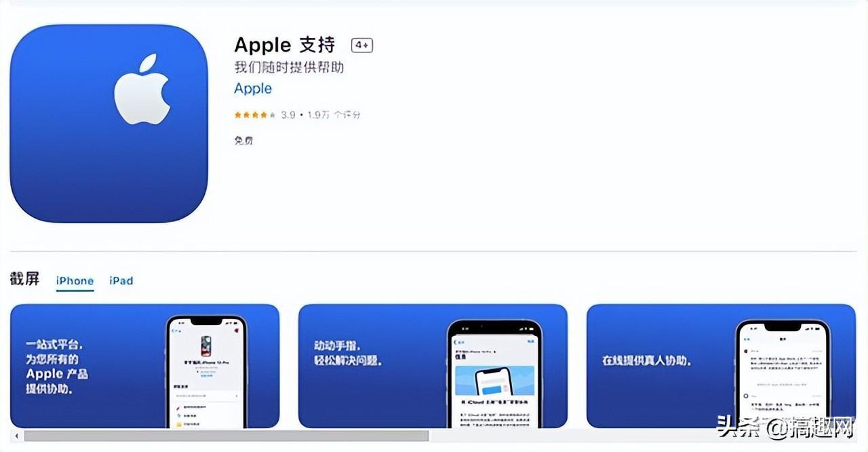Click the white Apple logo inside app icon
Image resolution: width=868 pixels, height=452 pixels.
(x=141, y=90)
